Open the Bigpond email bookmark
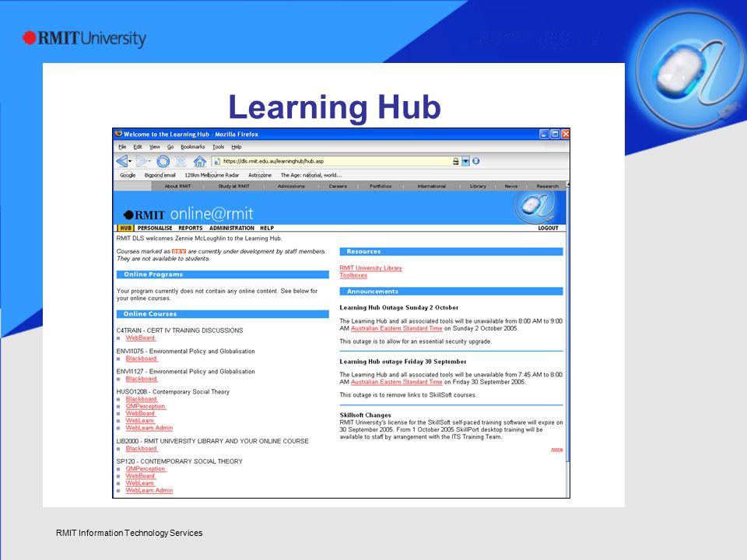The image size is (747, 560). (x=160, y=175)
